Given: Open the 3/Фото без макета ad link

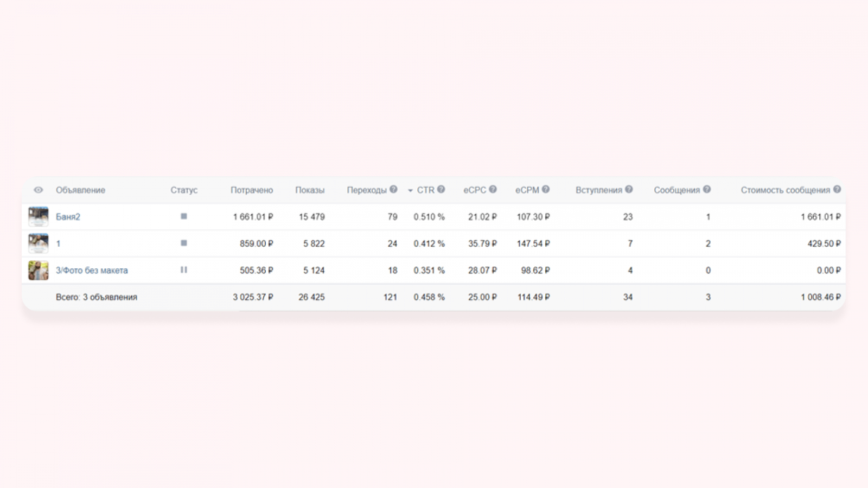Looking at the screenshot, I should 92,270.
